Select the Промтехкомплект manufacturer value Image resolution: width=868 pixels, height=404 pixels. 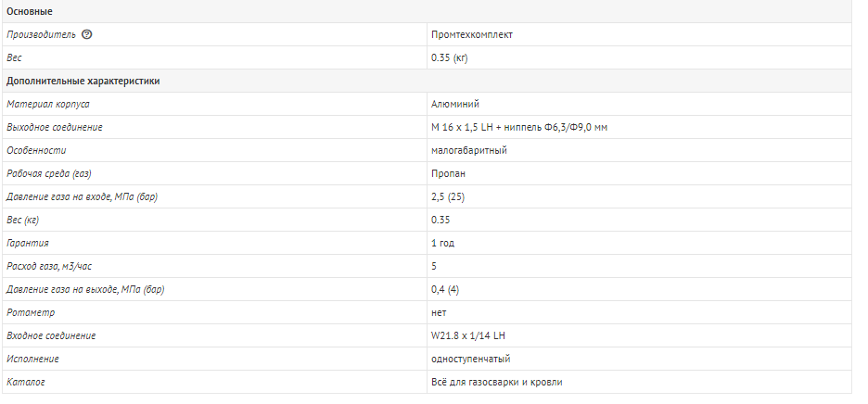tap(472, 34)
